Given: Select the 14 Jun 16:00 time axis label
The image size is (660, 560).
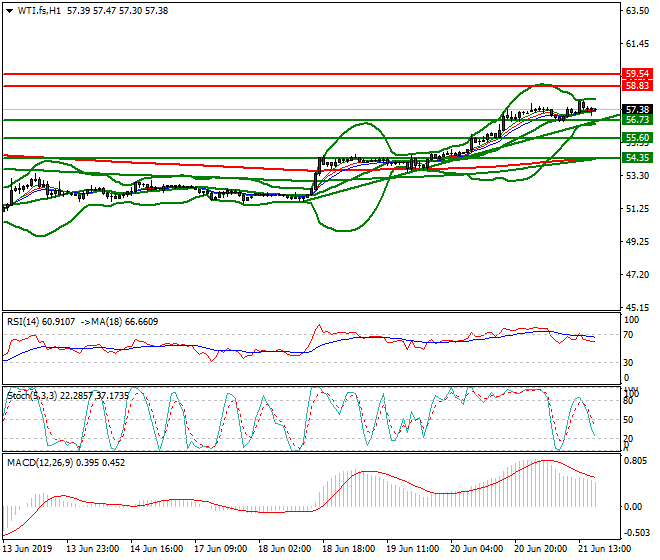Looking at the screenshot, I should (x=157, y=549).
